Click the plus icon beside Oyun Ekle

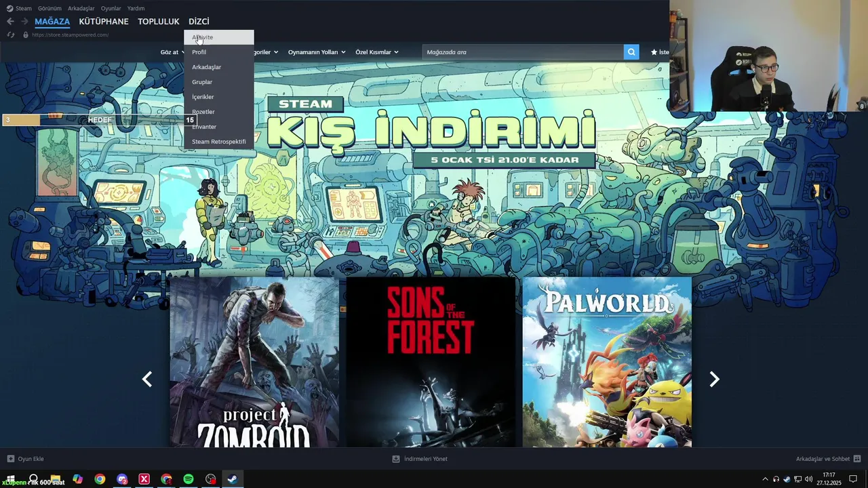pyautogui.click(x=10, y=459)
